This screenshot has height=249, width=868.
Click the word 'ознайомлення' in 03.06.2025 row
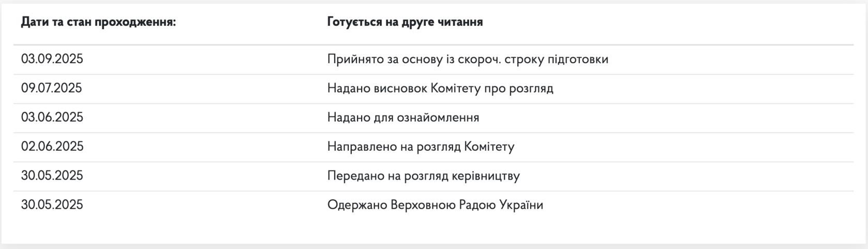click(438, 118)
